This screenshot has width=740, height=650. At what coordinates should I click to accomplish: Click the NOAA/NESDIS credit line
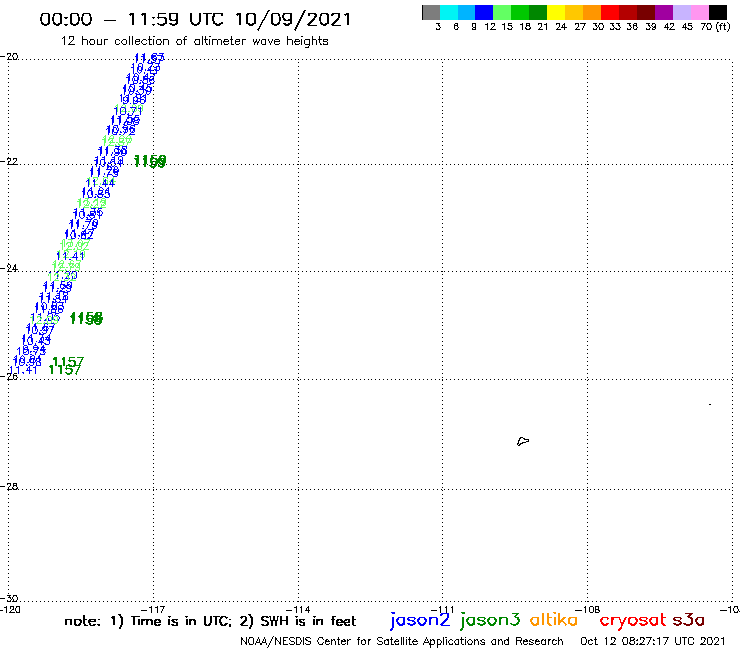pyautogui.click(x=402, y=641)
